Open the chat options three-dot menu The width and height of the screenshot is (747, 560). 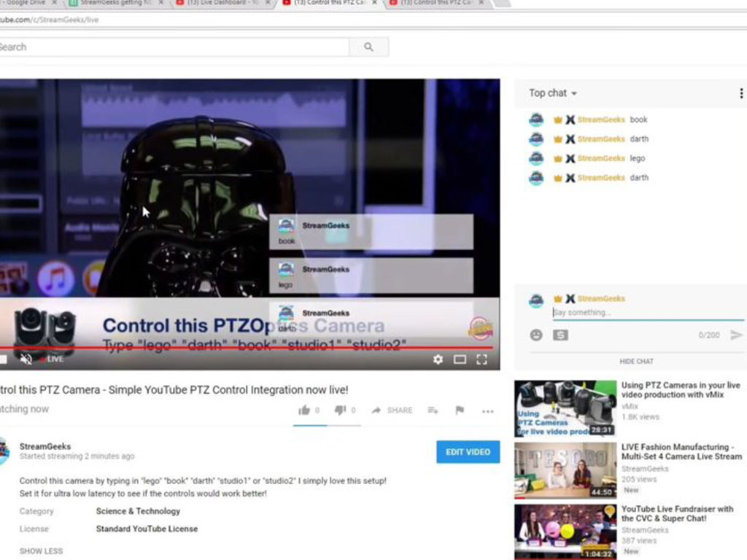741,93
